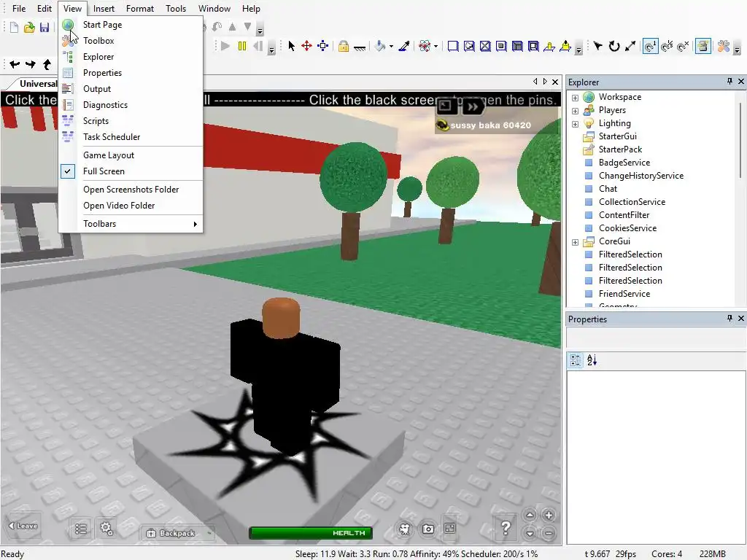747x560 pixels.
Task: Select the eyedropper Dropper tool
Action: pos(404,46)
